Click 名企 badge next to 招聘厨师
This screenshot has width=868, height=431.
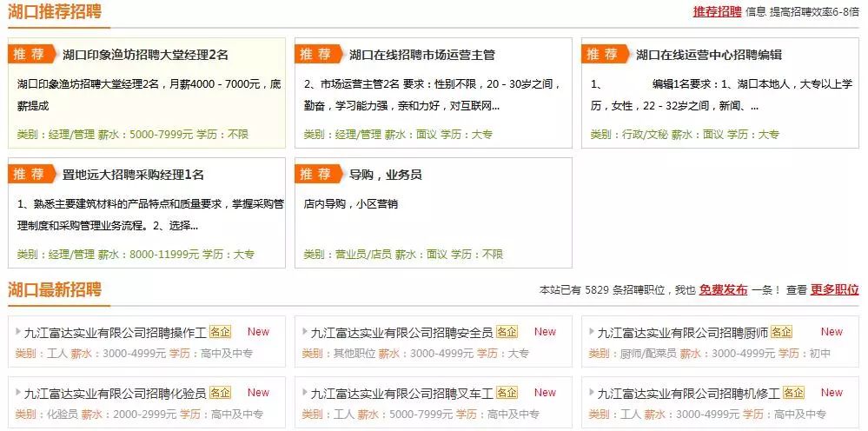(782, 332)
